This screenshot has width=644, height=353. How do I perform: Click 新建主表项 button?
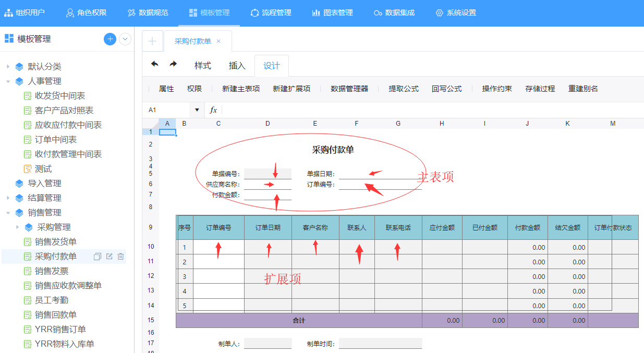point(241,89)
